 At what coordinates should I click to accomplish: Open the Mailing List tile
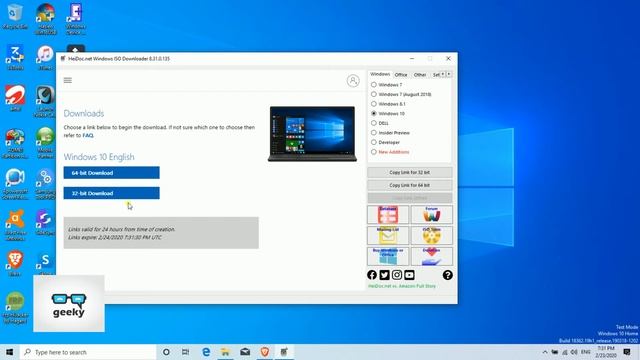tap(388, 236)
